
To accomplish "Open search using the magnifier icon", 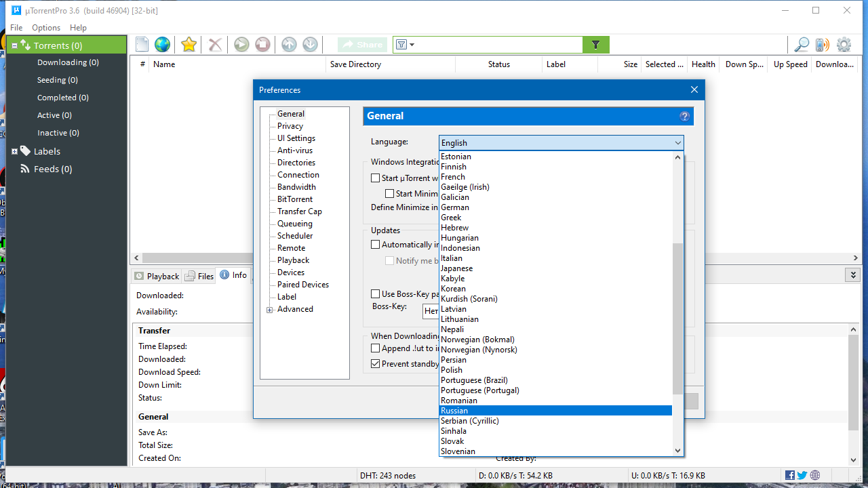I will [801, 44].
